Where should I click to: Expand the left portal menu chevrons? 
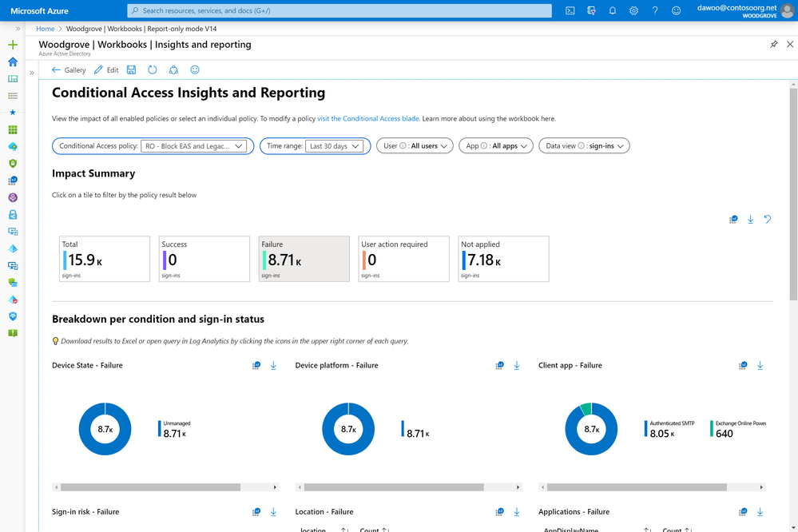(18, 29)
